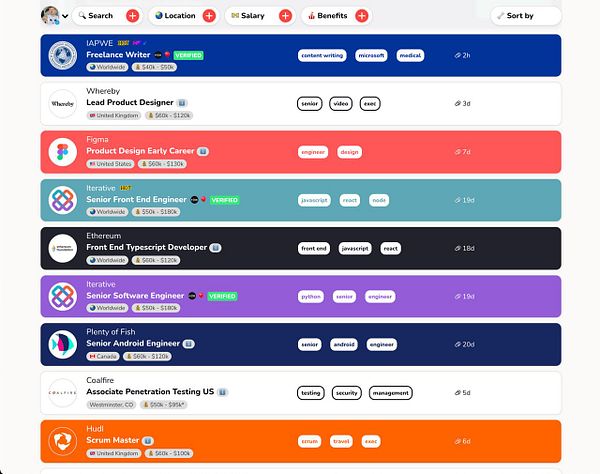The height and width of the screenshot is (474, 600).
Task: Open the user avatar dropdown arrow
Action: click(x=65, y=16)
